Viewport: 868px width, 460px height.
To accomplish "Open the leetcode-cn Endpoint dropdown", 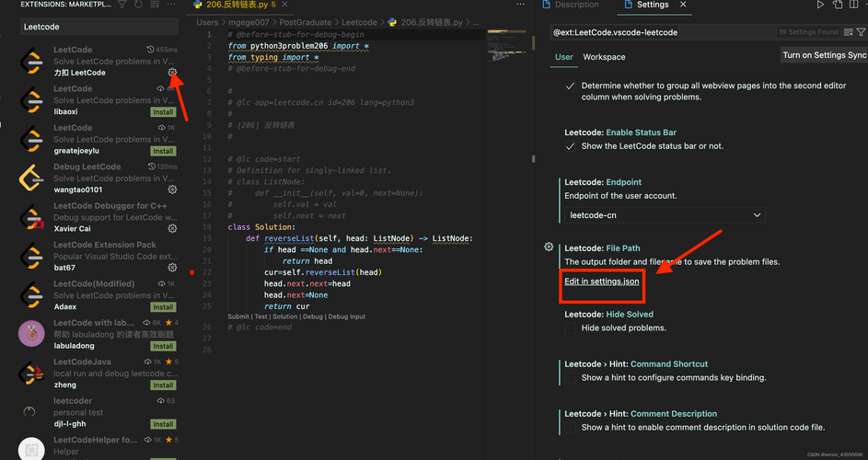I will tap(665, 214).
